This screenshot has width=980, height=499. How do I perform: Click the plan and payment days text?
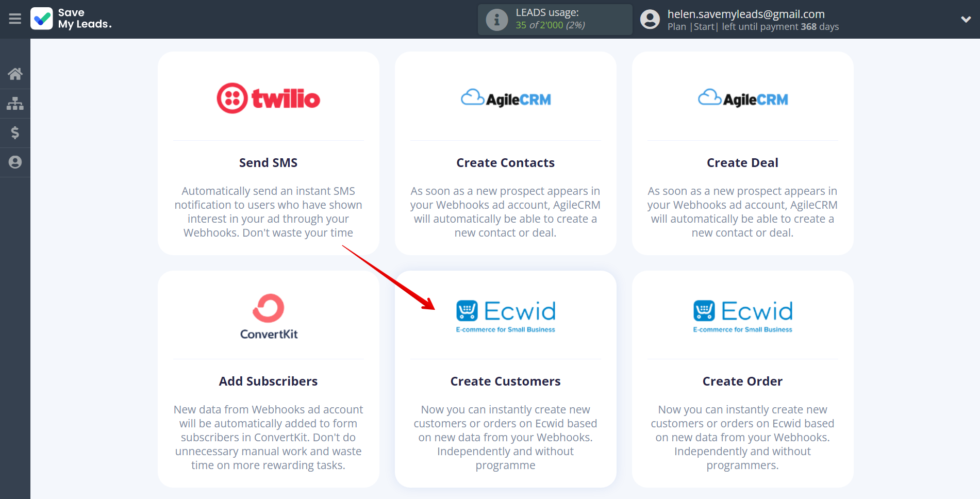[x=753, y=27]
